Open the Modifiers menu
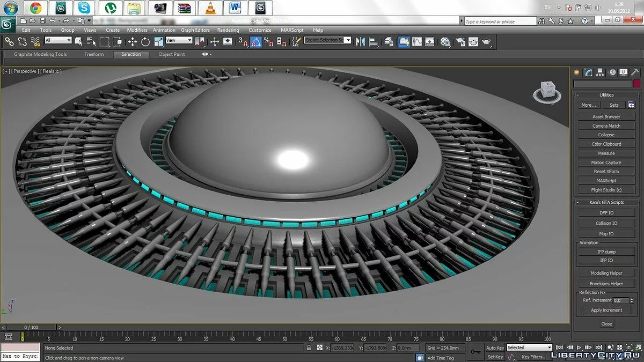The height and width of the screenshot is (362, 644). pyautogui.click(x=137, y=30)
